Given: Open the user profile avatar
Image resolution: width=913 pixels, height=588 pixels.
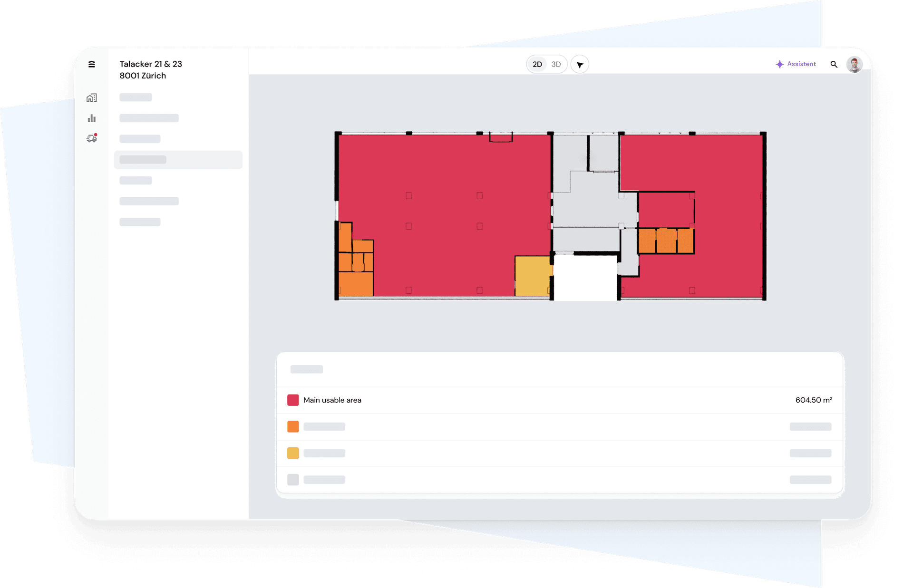Looking at the screenshot, I should [x=854, y=64].
